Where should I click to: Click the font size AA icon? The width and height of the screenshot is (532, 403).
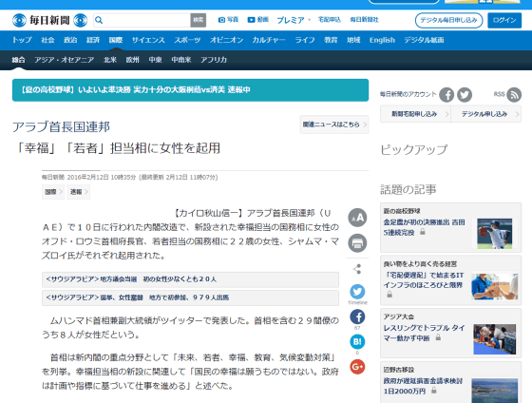point(357,218)
